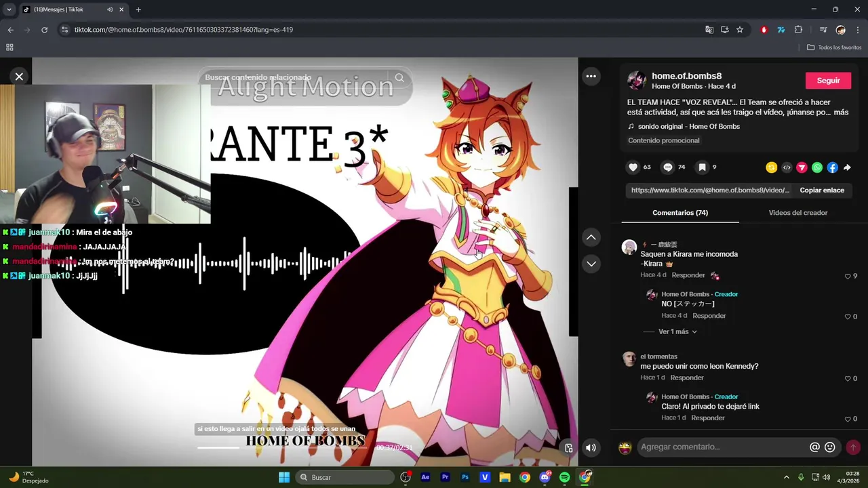Expand 'Ver 1 más' replies
The height and width of the screenshot is (488, 868).
pos(677,331)
